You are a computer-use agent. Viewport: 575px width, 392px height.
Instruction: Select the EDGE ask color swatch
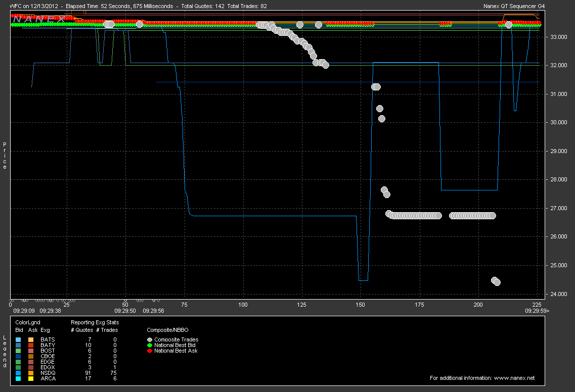(x=31, y=362)
